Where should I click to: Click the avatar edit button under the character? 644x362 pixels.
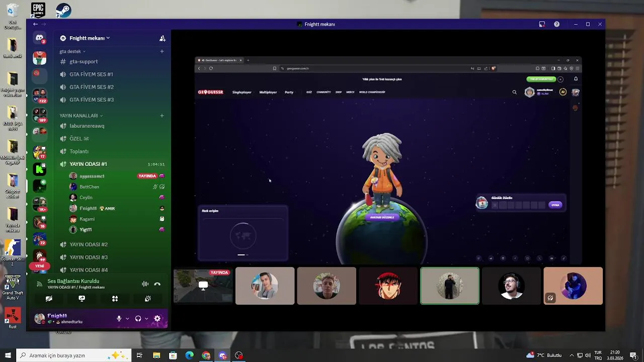tap(382, 217)
